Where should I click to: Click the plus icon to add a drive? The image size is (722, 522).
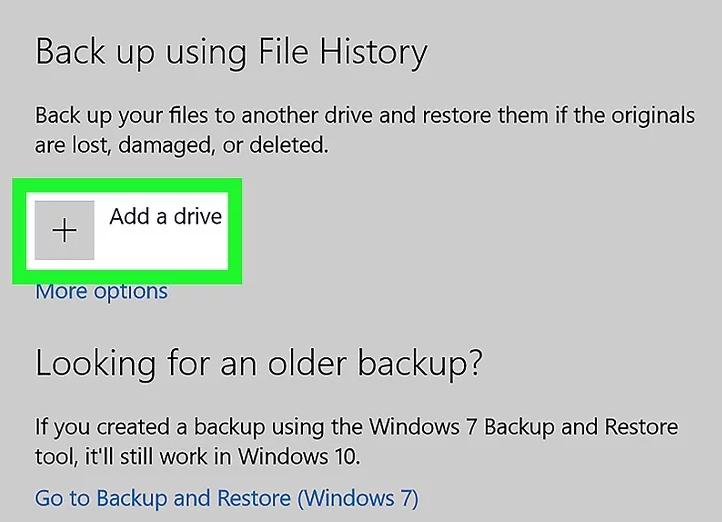click(x=64, y=231)
